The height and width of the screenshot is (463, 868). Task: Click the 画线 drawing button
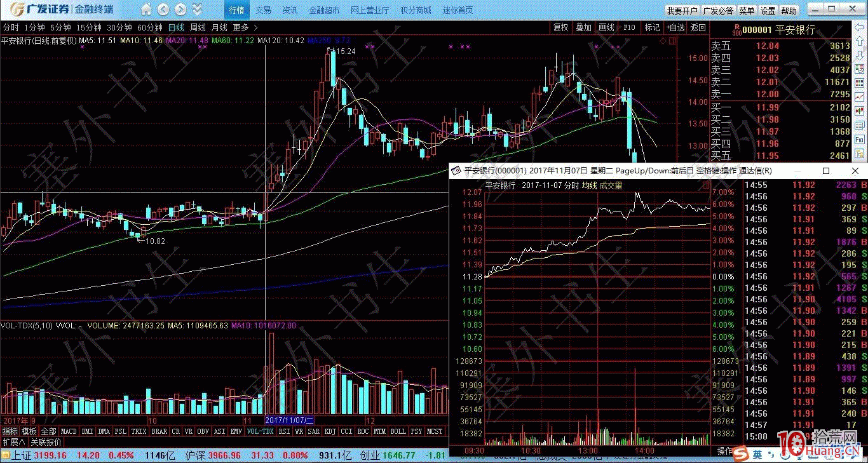pyautogui.click(x=607, y=27)
